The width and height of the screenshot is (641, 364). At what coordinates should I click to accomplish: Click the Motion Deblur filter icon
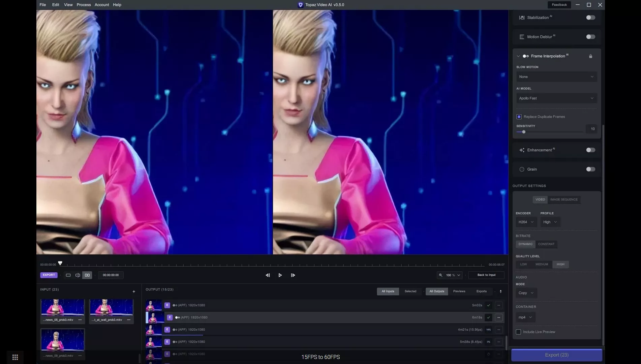pos(522,37)
